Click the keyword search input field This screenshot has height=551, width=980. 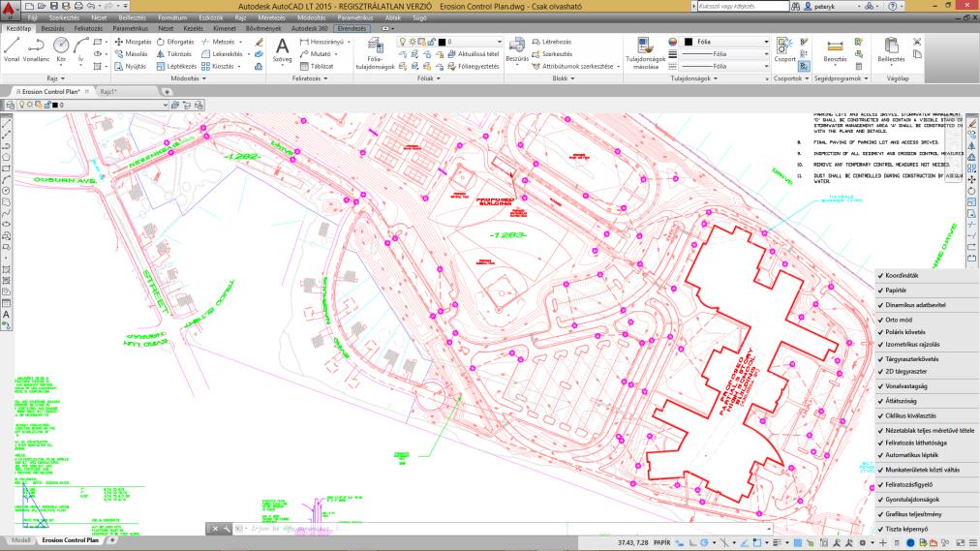point(743,6)
